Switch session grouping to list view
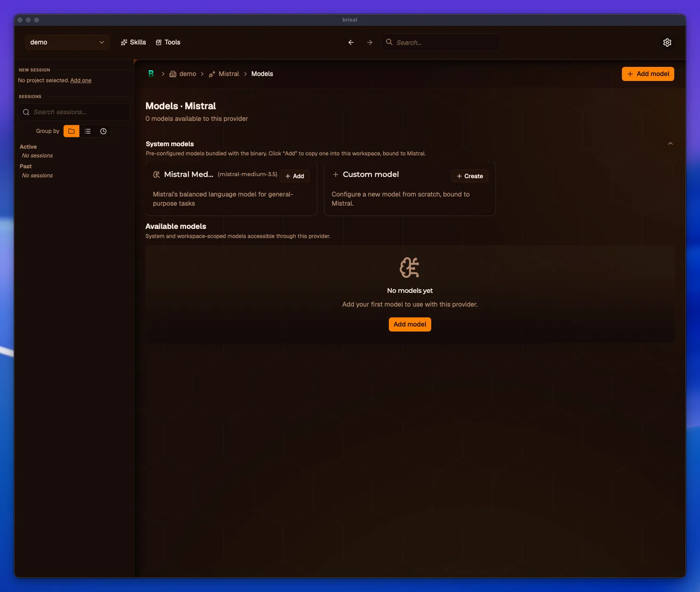Screen dimensions: 700x592 [x=88, y=131]
